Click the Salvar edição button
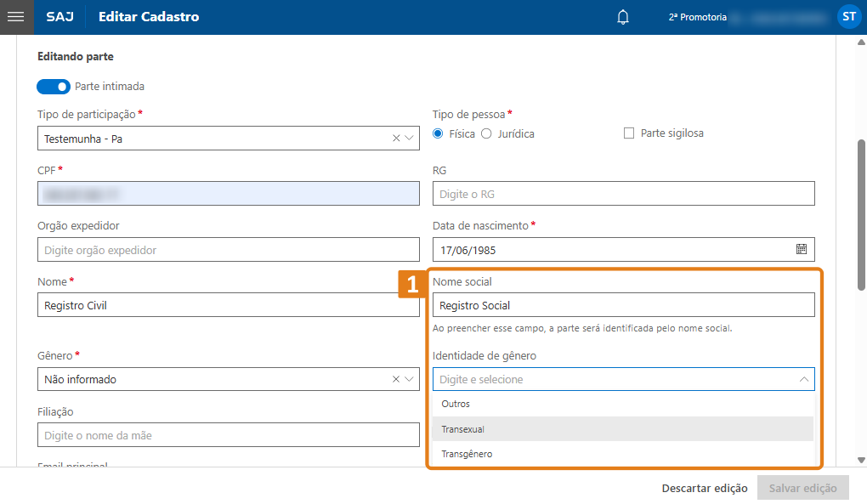This screenshot has height=504, width=867. [x=802, y=488]
